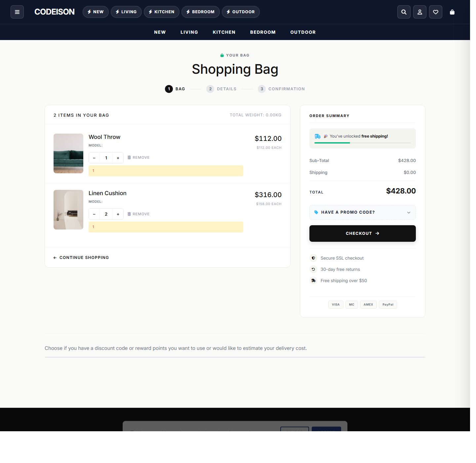Image resolution: width=476 pixels, height=463 pixels.
Task: Select the PayPal payment badge
Action: (388, 304)
